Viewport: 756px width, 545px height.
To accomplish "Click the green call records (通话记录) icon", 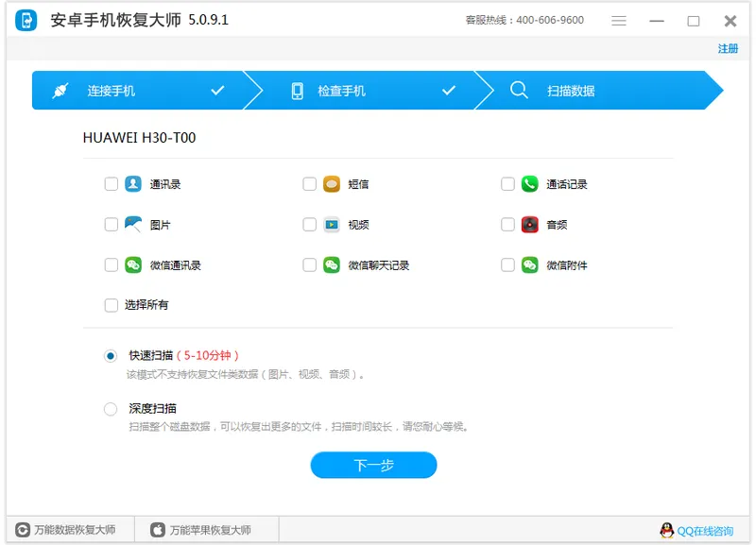I will click(530, 184).
